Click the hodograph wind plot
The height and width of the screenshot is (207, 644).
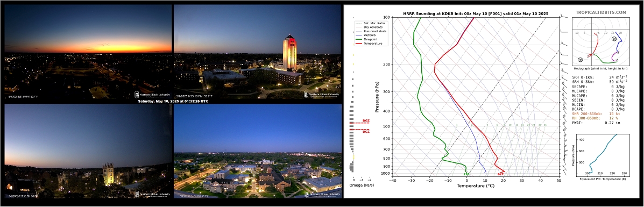pyautogui.click(x=600, y=43)
